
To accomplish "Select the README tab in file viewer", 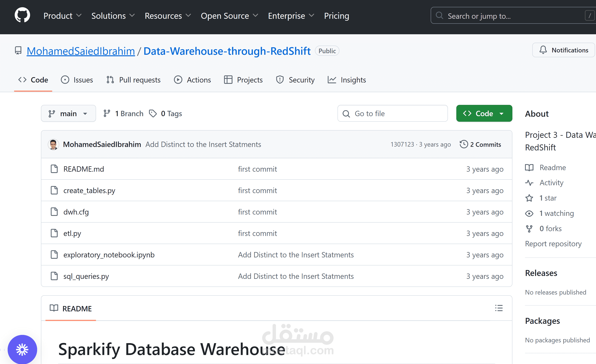I will tap(71, 309).
